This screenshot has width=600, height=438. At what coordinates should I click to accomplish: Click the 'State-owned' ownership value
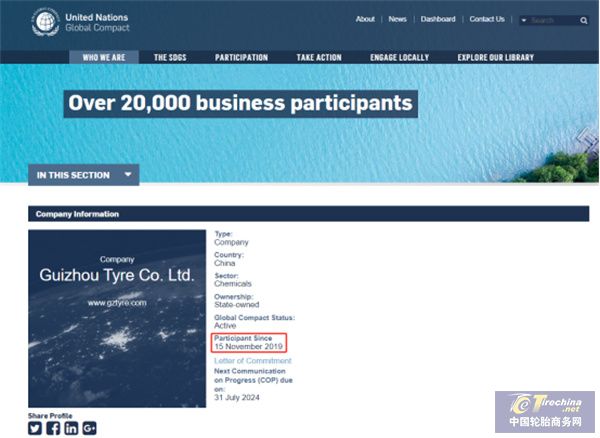pyautogui.click(x=236, y=305)
